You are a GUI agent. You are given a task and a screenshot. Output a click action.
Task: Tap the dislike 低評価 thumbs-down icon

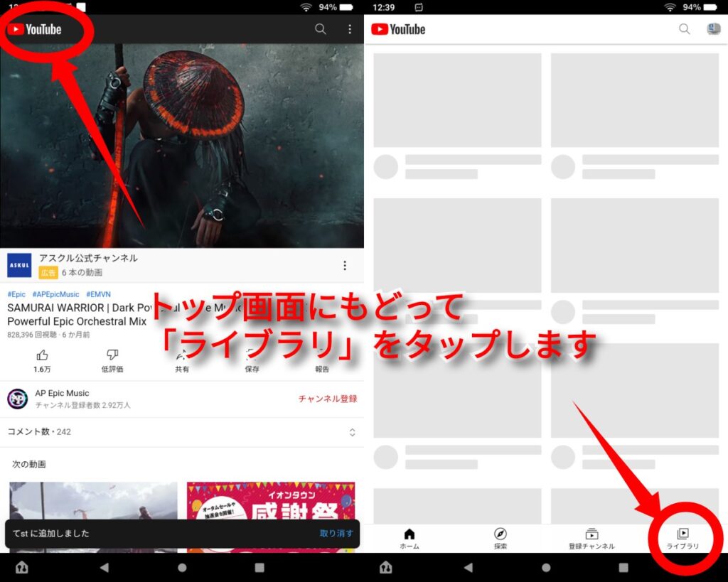pos(112,355)
